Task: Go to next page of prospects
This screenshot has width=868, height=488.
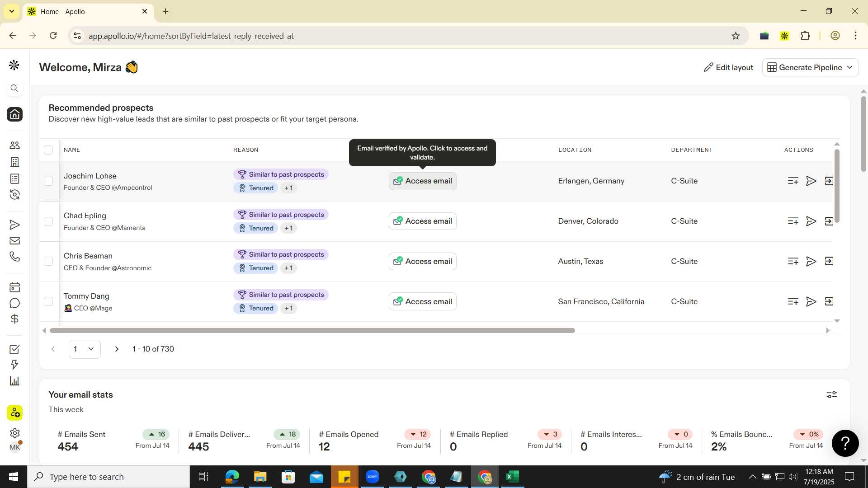Action: click(117, 349)
